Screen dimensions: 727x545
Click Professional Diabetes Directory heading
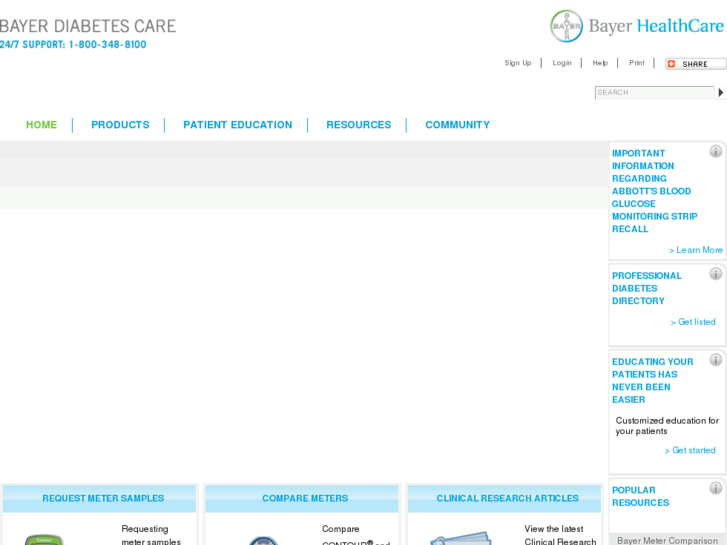pyautogui.click(x=646, y=288)
